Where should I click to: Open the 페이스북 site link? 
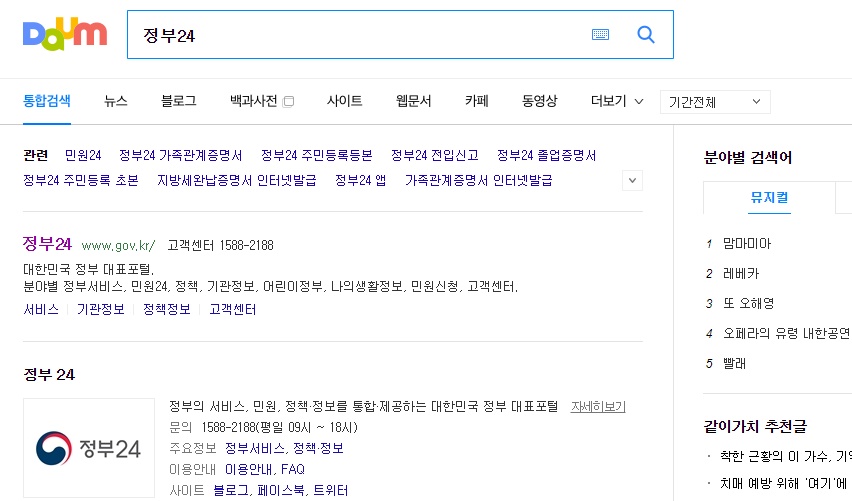280,491
